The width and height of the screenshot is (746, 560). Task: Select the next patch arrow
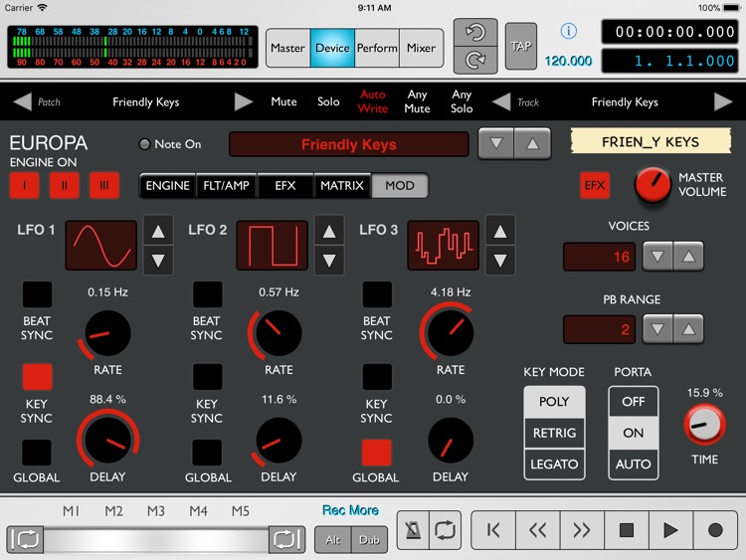point(244,101)
